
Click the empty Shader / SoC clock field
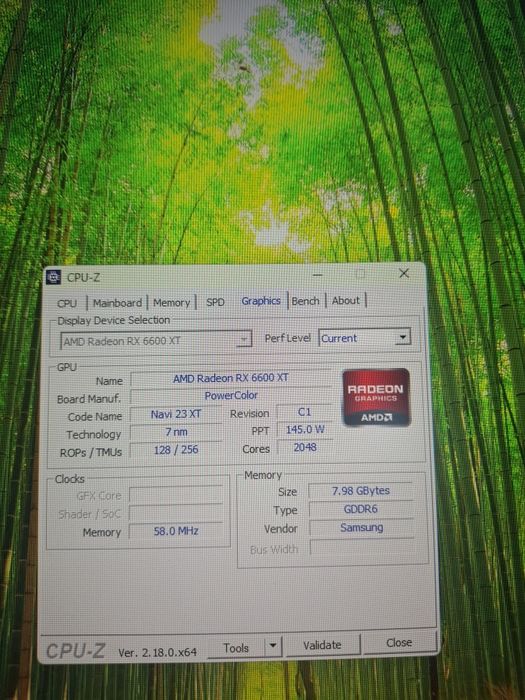coord(176,513)
